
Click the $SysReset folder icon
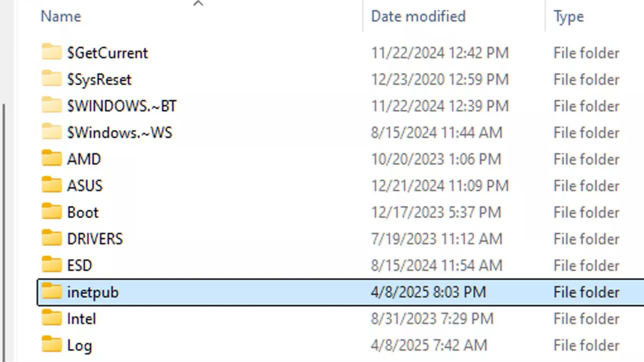click(52, 79)
